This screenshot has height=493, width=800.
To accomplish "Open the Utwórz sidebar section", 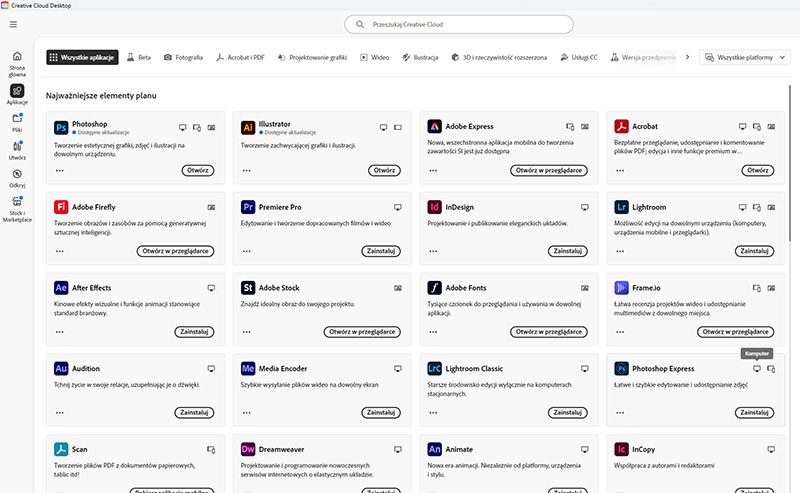I will click(x=17, y=150).
